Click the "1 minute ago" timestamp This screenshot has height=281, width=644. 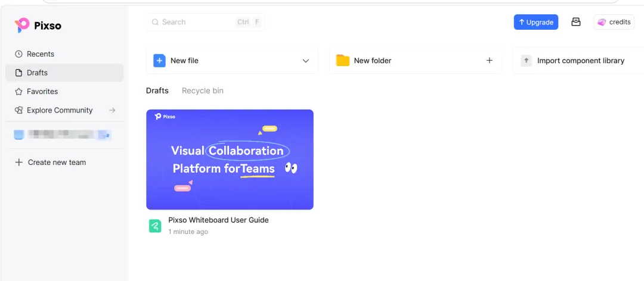188,232
